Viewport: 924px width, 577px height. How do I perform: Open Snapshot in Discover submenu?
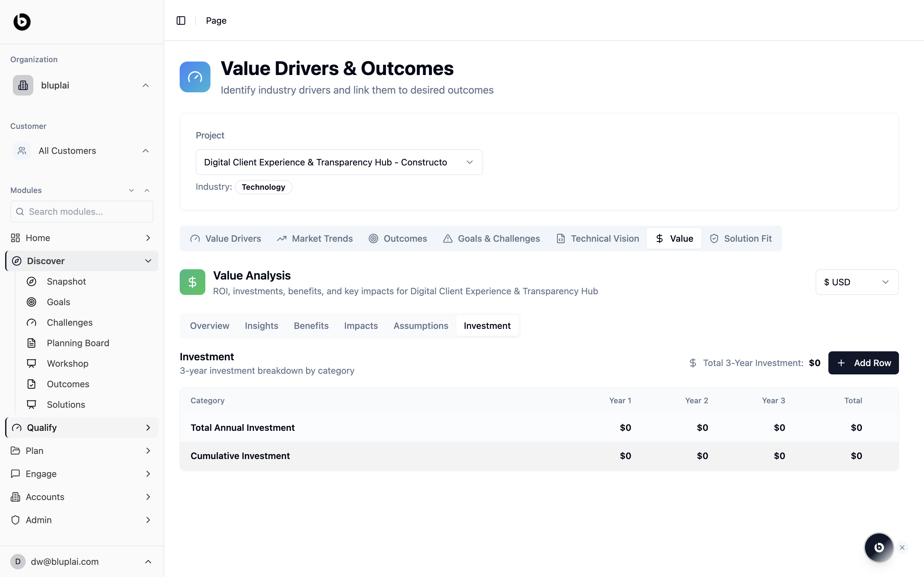66,282
